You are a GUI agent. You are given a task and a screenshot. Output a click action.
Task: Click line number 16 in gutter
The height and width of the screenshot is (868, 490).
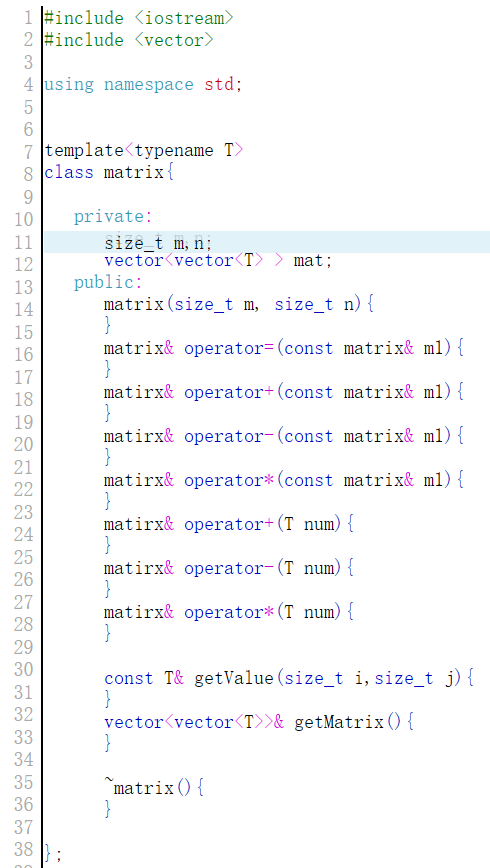(24, 354)
